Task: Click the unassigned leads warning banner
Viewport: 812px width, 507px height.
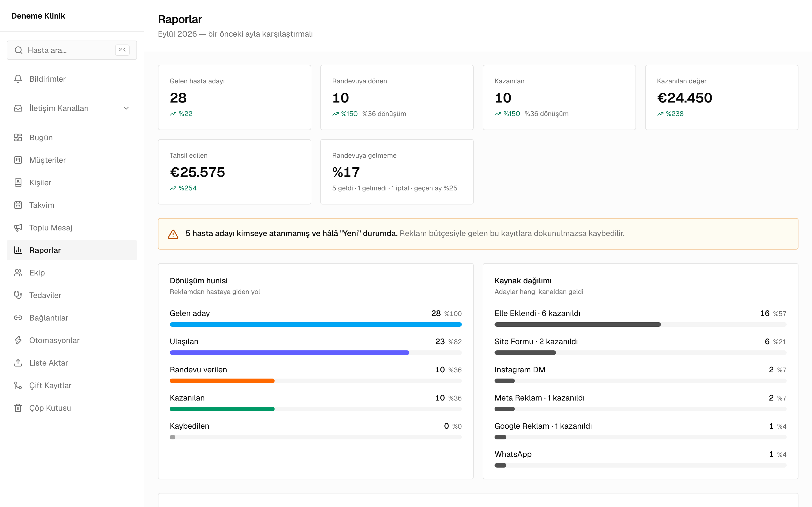Action: click(478, 234)
